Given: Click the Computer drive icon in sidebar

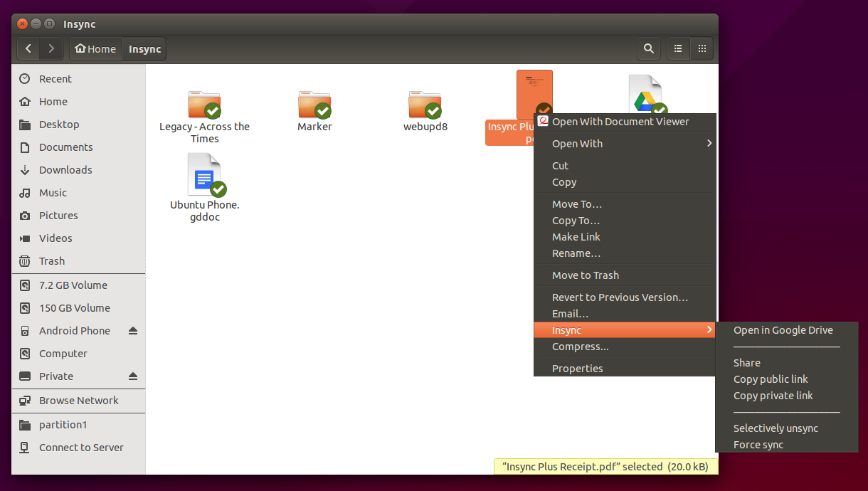Looking at the screenshot, I should (x=25, y=354).
